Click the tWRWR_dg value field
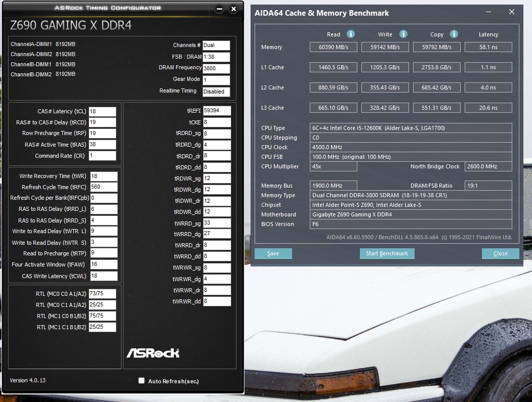The width and height of the screenshot is (532, 402). coord(217,279)
